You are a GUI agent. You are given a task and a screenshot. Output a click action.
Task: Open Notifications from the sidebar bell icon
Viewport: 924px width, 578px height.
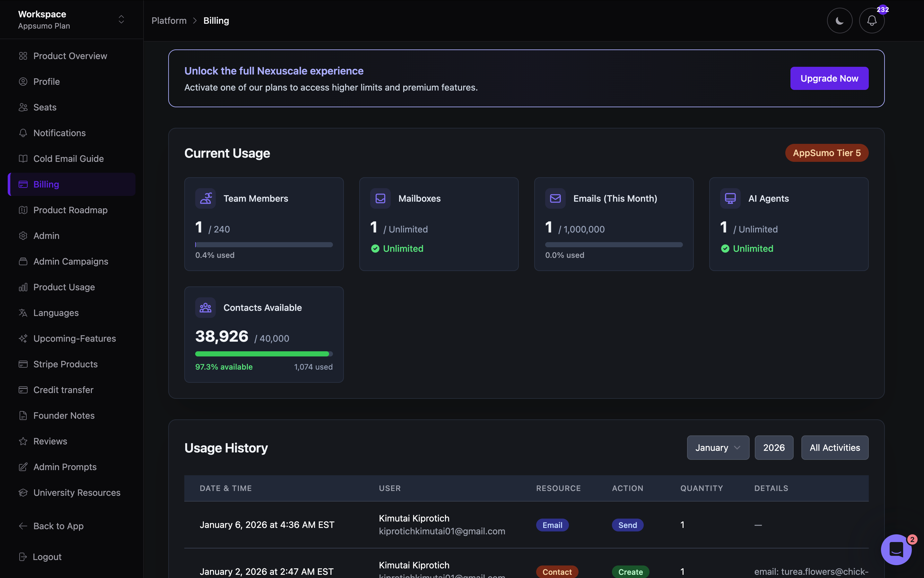(x=23, y=133)
